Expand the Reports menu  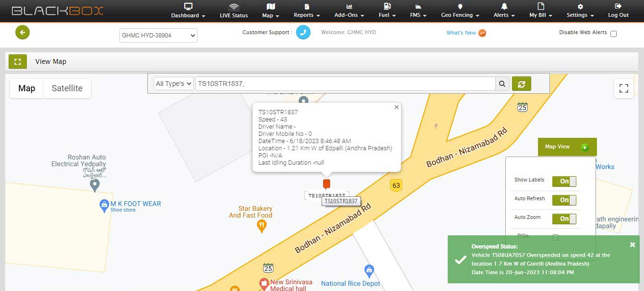click(x=307, y=11)
